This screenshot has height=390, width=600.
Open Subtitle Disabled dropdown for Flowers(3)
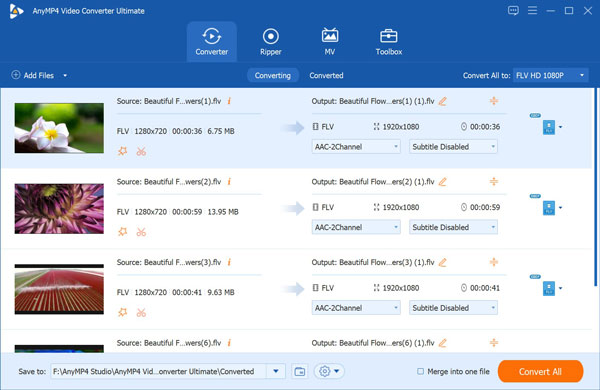(453, 308)
